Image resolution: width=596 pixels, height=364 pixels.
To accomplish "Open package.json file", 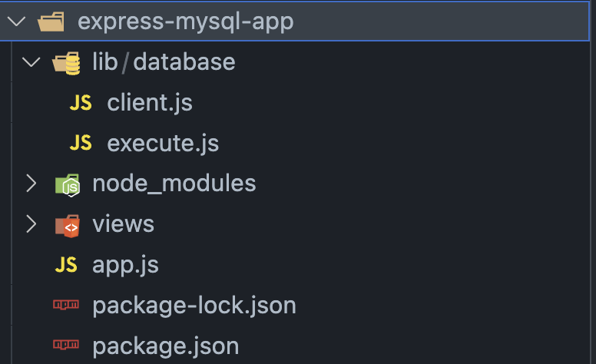I will tap(166, 346).
